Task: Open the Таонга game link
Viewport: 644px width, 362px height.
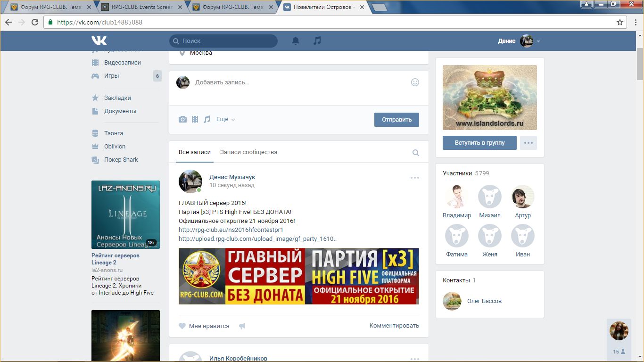Action: click(113, 133)
